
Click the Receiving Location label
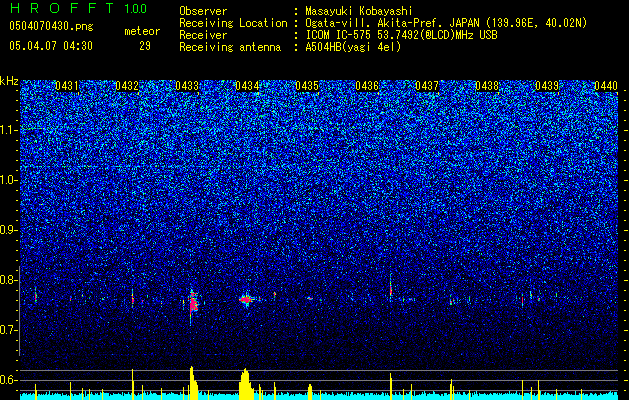pyautogui.click(x=233, y=23)
